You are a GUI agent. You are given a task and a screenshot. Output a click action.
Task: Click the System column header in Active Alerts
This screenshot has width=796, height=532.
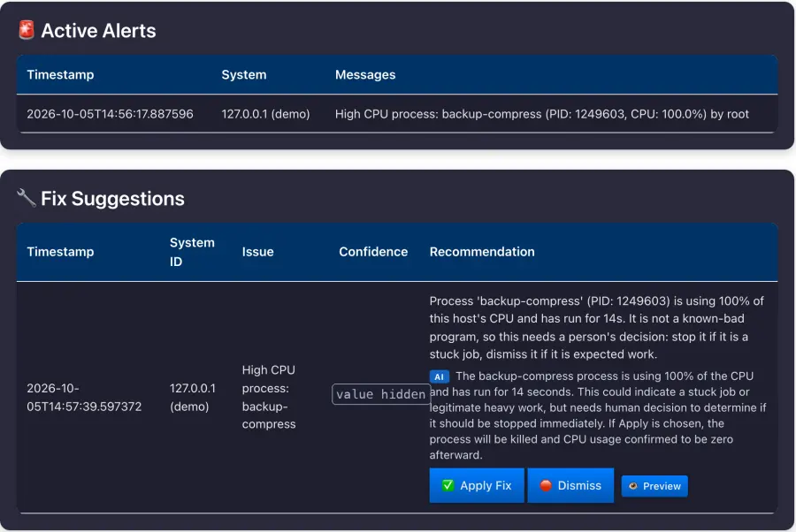tap(244, 74)
